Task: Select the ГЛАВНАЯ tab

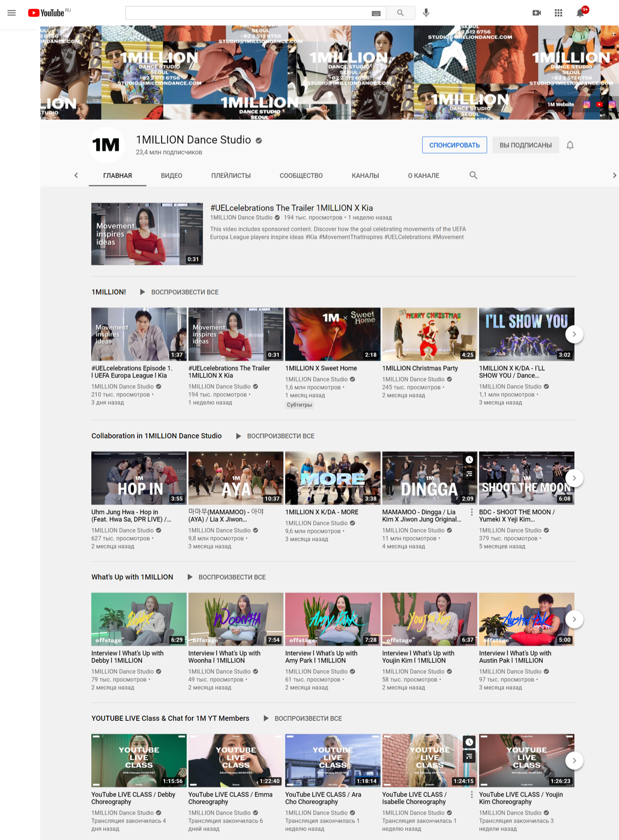Action: point(117,176)
